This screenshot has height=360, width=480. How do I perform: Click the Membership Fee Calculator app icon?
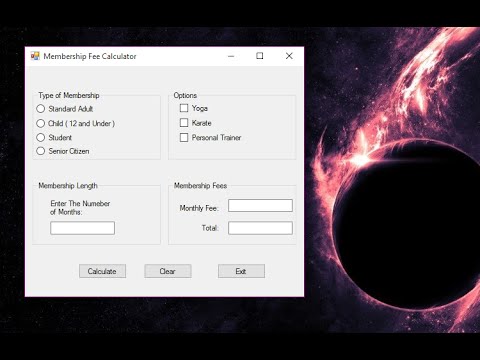(x=35, y=56)
